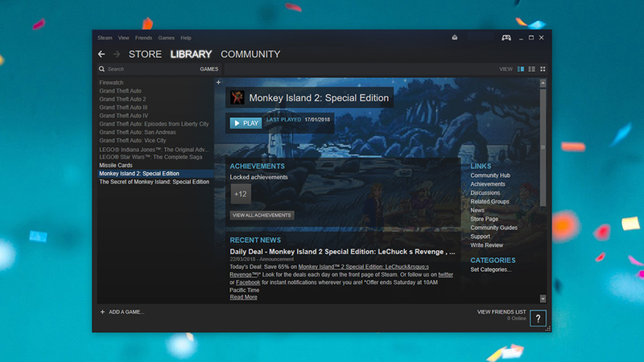The height and width of the screenshot is (362, 644).
Task: Open Write Review link
Action: [487, 245]
